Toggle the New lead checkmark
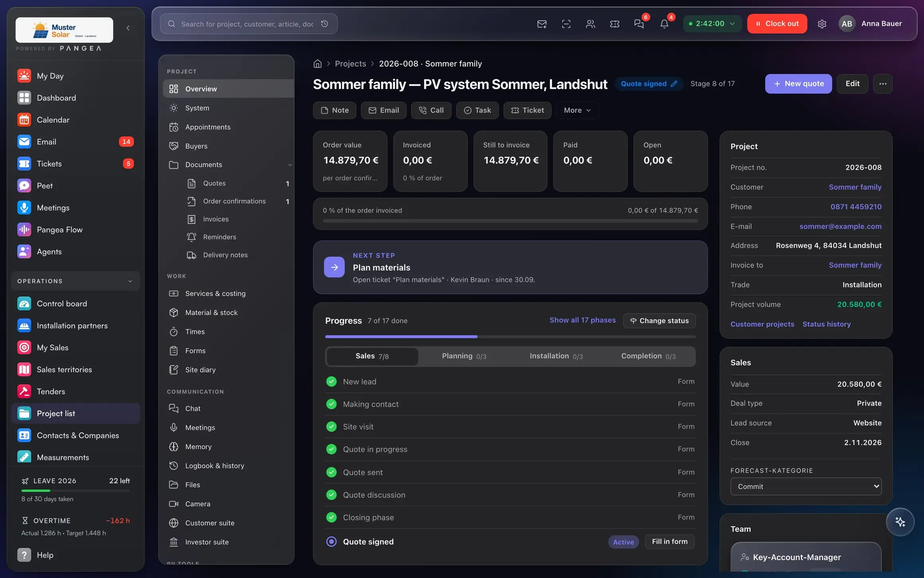Viewport: 924px width, 578px height. coord(331,381)
